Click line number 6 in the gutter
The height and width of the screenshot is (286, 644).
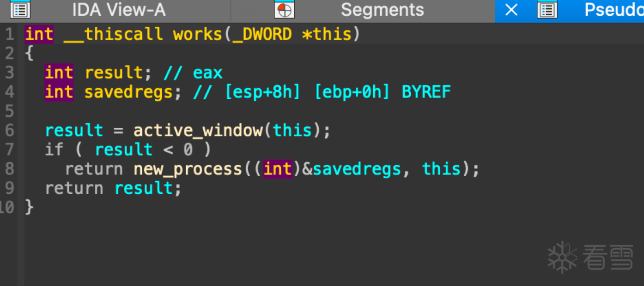tap(10, 131)
